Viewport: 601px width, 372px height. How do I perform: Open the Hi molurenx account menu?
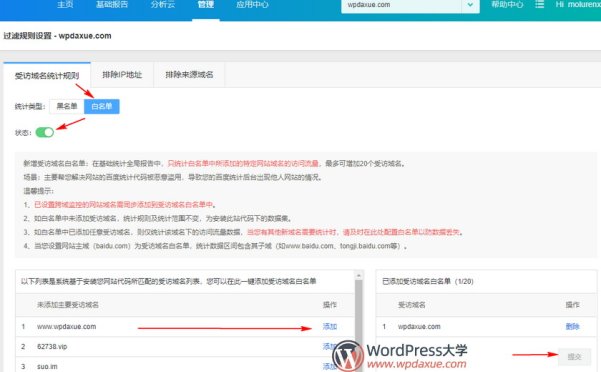pyautogui.click(x=578, y=5)
